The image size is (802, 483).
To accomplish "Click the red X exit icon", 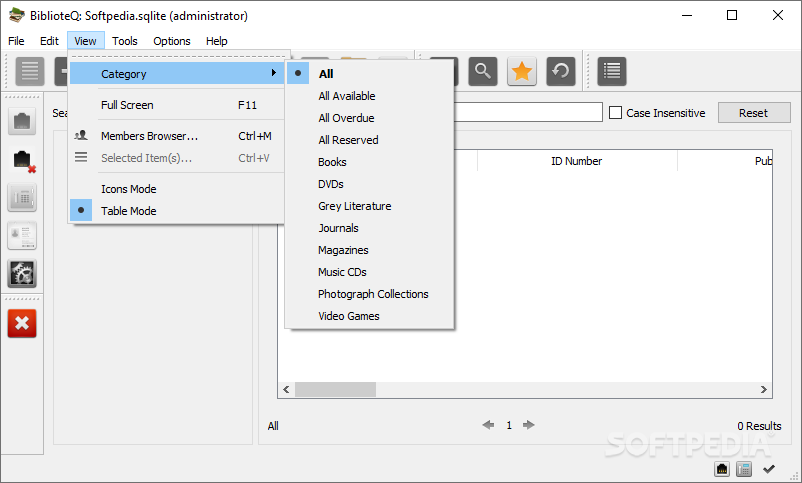I will click(x=22, y=323).
